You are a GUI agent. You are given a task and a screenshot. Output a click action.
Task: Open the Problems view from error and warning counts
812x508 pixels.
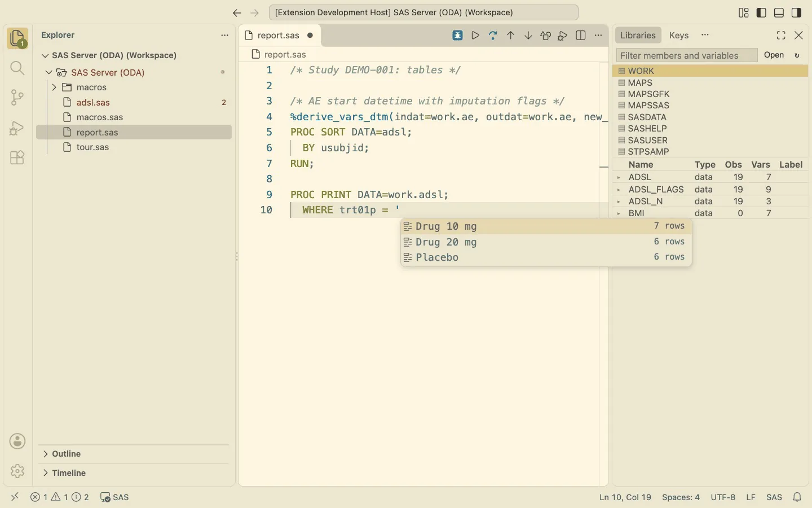[x=60, y=497]
